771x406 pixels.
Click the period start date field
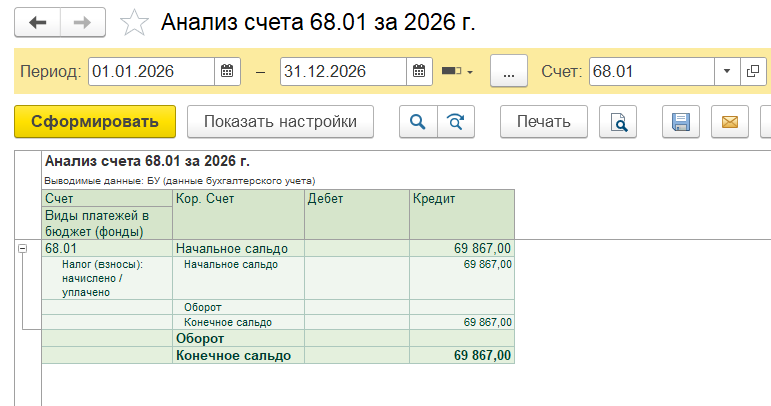(150, 72)
